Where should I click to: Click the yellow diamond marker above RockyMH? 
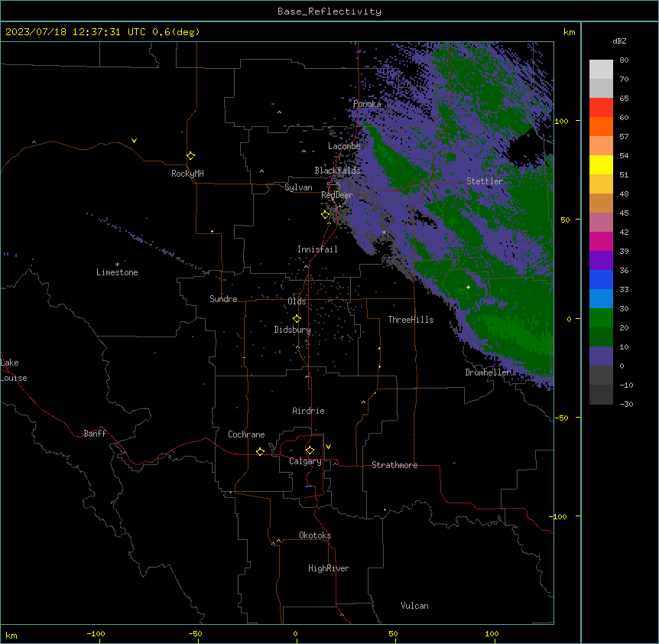click(191, 156)
